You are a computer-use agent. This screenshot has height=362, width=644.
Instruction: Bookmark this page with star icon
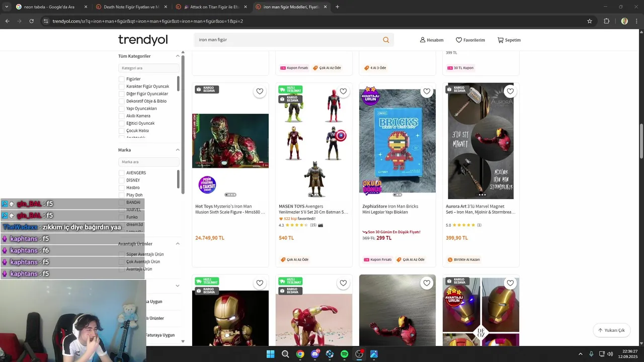point(590,21)
